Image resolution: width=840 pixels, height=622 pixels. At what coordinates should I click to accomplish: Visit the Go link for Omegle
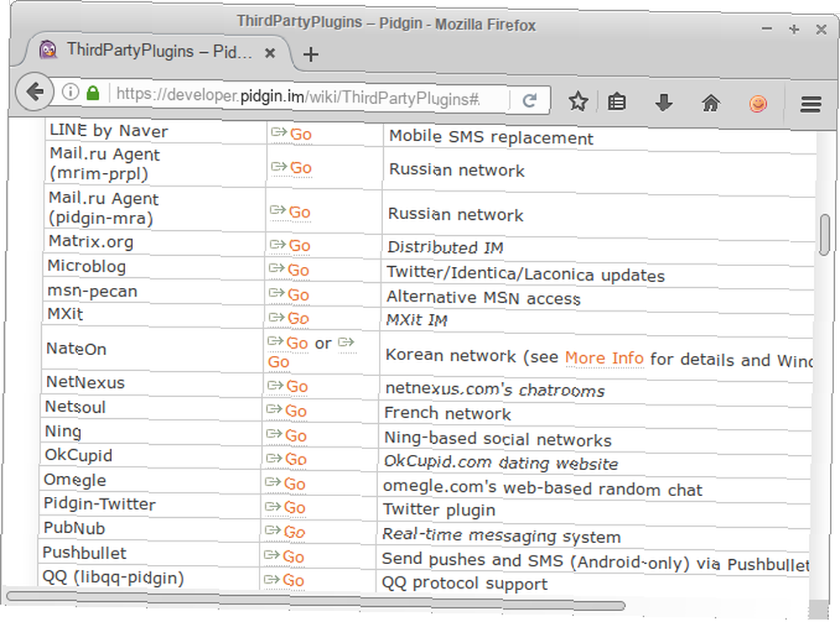[295, 483]
